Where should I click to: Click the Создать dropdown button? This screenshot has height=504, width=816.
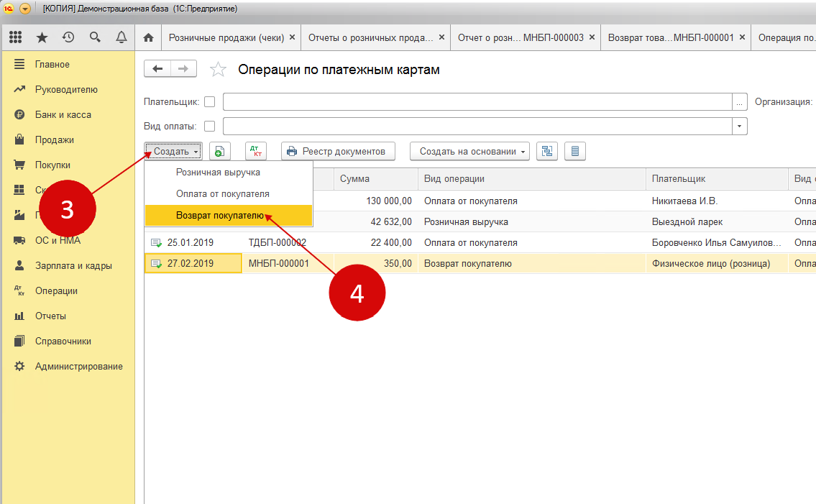point(173,151)
